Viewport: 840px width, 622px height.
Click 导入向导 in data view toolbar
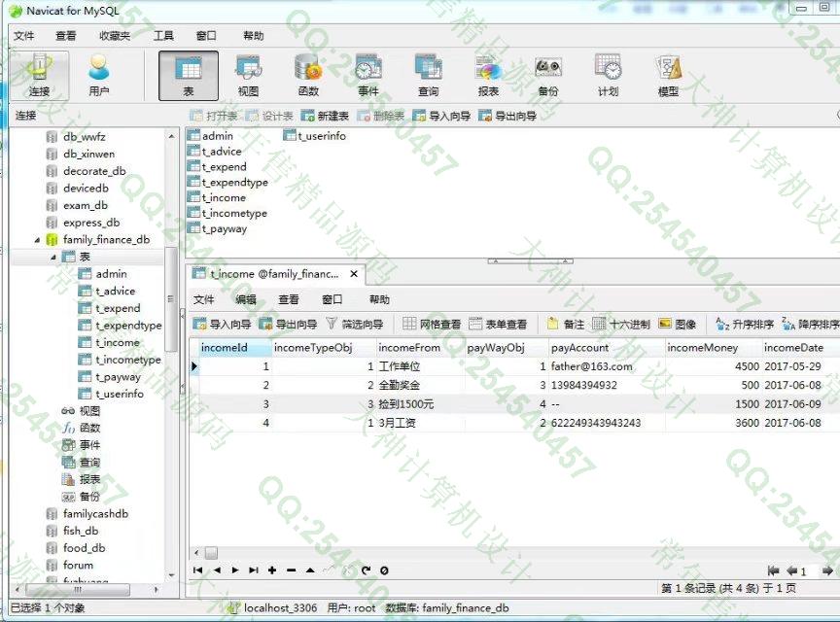tap(223, 325)
